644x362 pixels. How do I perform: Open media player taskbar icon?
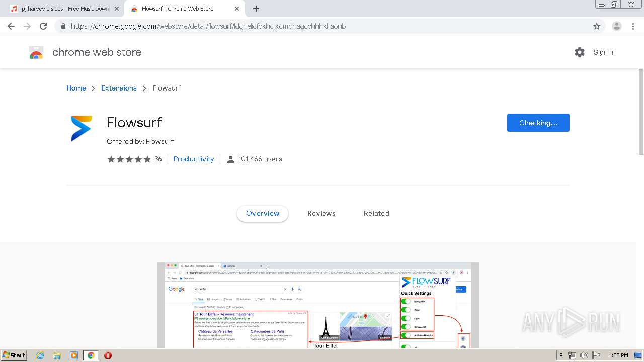(x=74, y=355)
